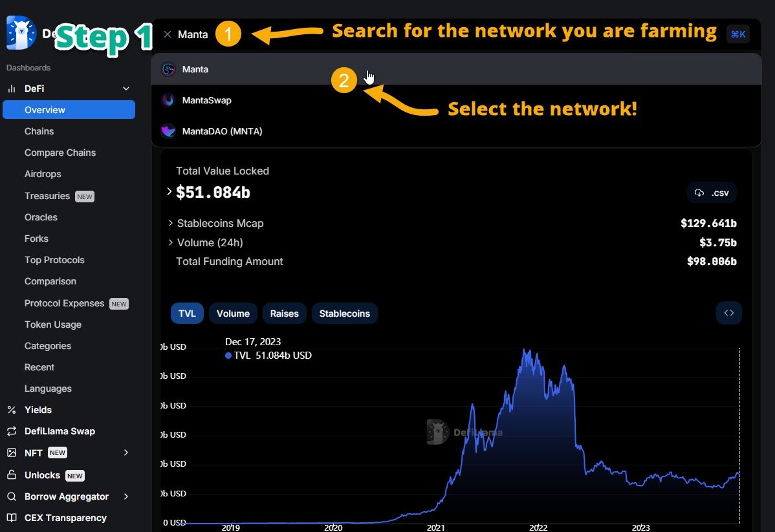The image size is (775, 532).
Task: Open the Airdrops page
Action: [43, 174]
